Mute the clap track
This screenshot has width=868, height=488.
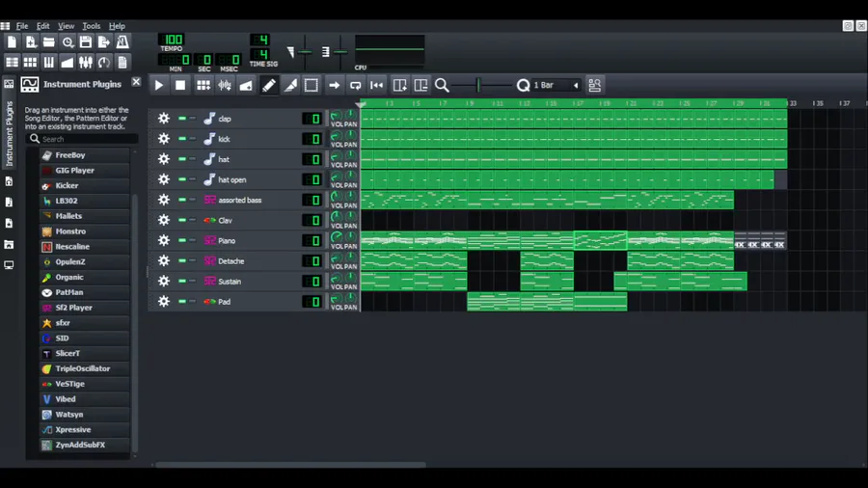coord(181,119)
